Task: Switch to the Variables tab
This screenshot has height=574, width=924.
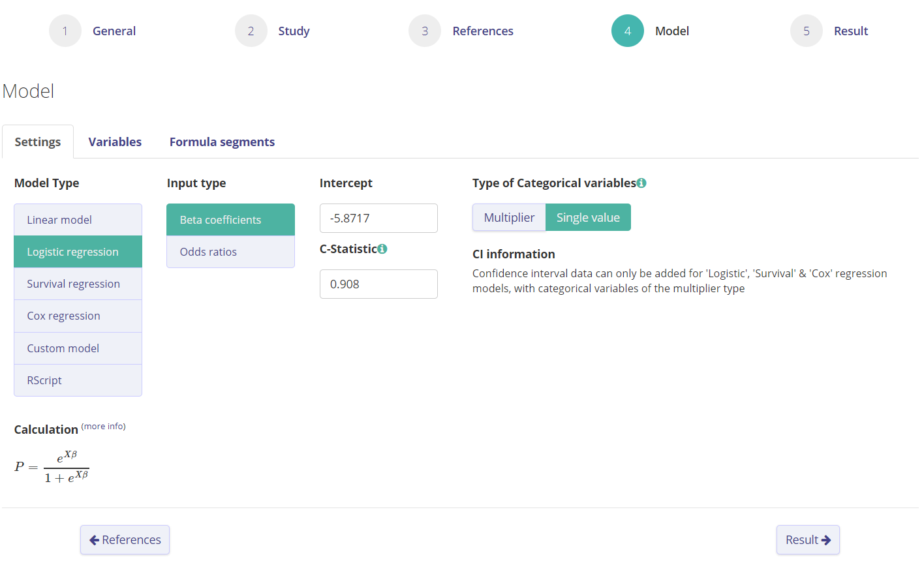Action: [x=115, y=142]
